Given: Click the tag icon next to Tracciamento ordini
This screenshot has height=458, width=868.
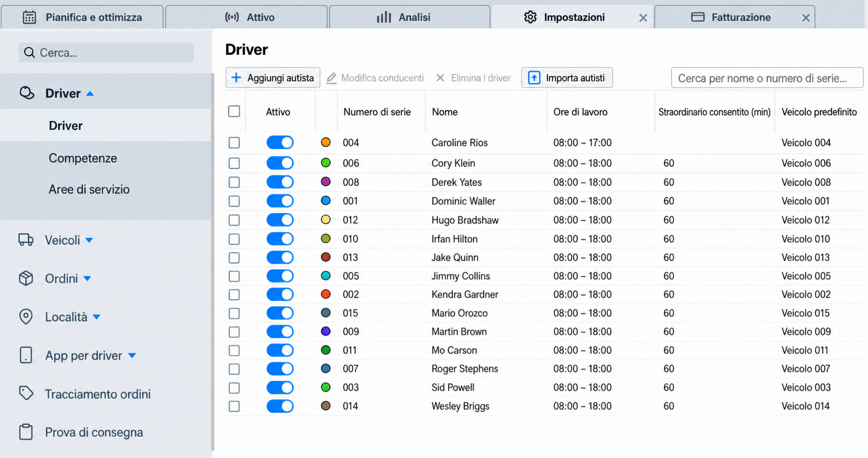Looking at the screenshot, I should click(x=26, y=394).
